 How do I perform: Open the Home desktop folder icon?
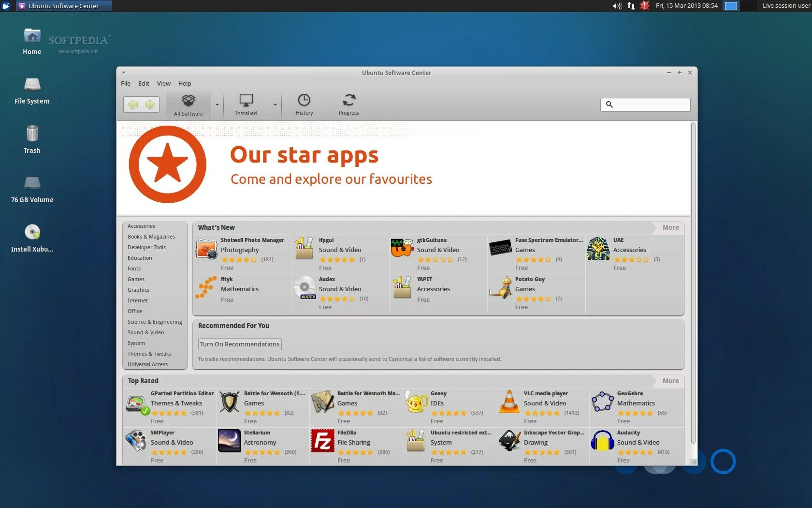pyautogui.click(x=32, y=37)
